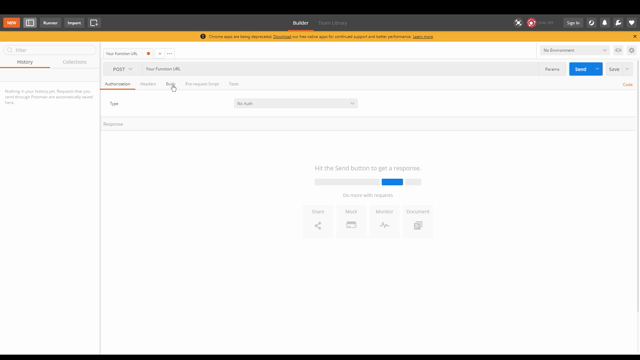Dismiss the deprecation banner
The width and height of the screenshot is (640, 360).
pos(635,36)
